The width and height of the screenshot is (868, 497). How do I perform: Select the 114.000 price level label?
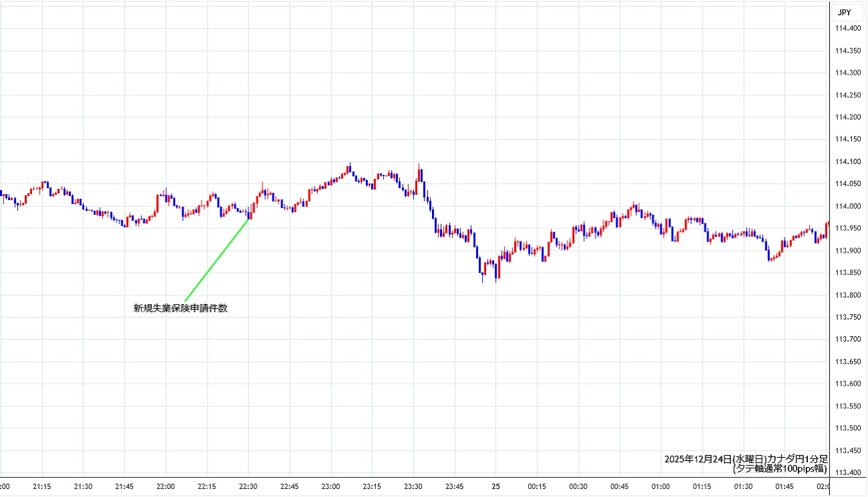848,206
